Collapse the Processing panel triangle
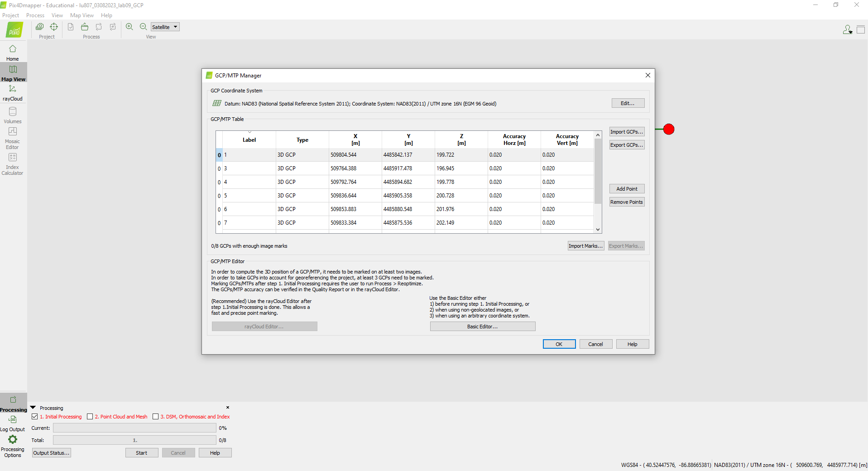Screen dimensions: 868x471 point(33,408)
